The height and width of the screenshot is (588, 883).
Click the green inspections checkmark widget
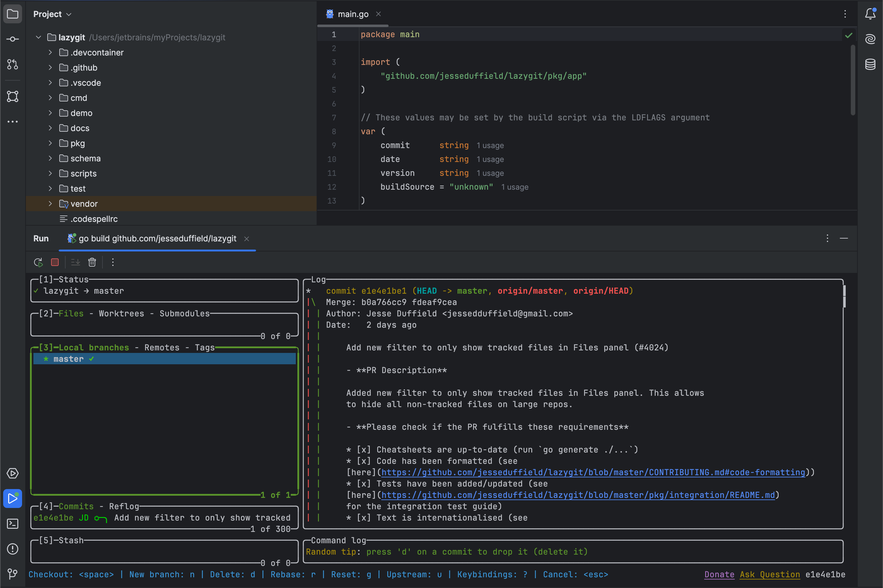click(x=849, y=35)
